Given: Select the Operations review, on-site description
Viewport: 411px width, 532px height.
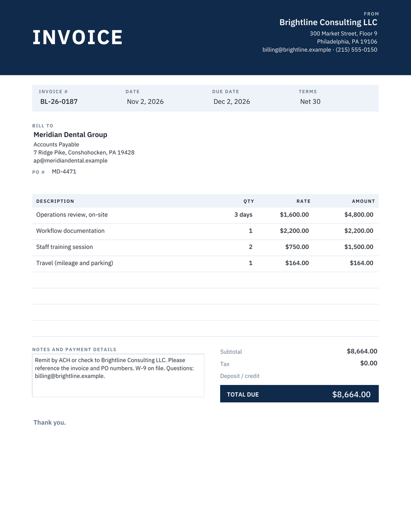Looking at the screenshot, I should coord(72,215).
